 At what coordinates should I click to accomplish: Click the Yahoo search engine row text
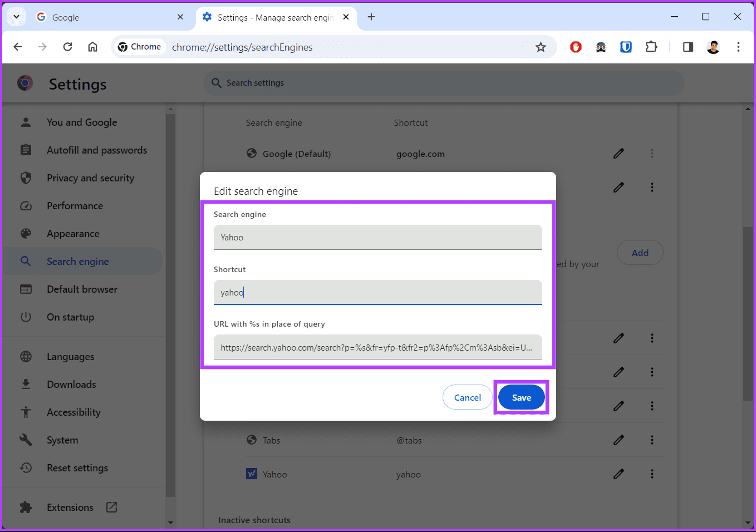point(275,475)
